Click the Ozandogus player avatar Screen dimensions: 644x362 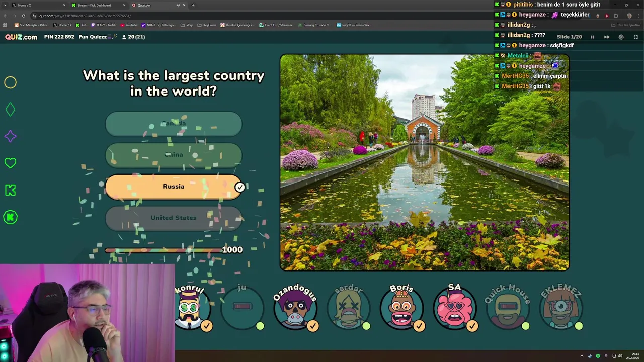[x=295, y=308]
